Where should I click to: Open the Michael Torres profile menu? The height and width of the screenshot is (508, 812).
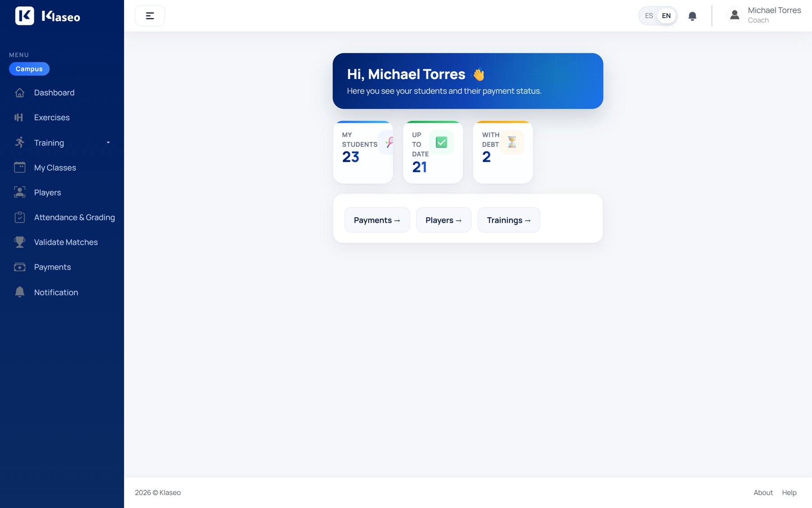pos(765,15)
